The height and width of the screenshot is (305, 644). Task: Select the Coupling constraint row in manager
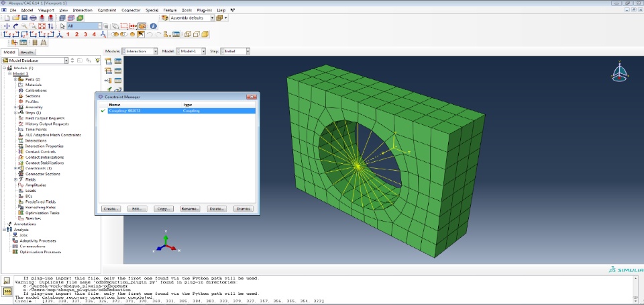(181, 111)
